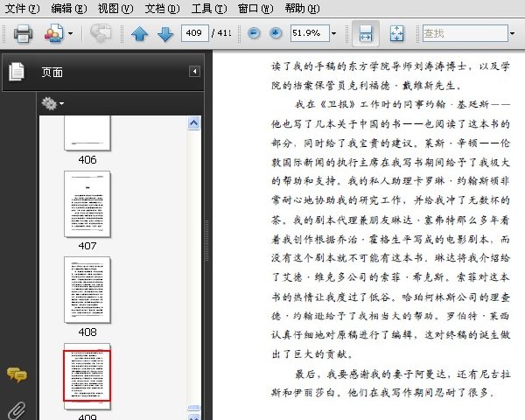Image resolution: width=525 pixels, height=420 pixels.
Task: Open the attachments paperclip icon
Action: pyautogui.click(x=17, y=410)
